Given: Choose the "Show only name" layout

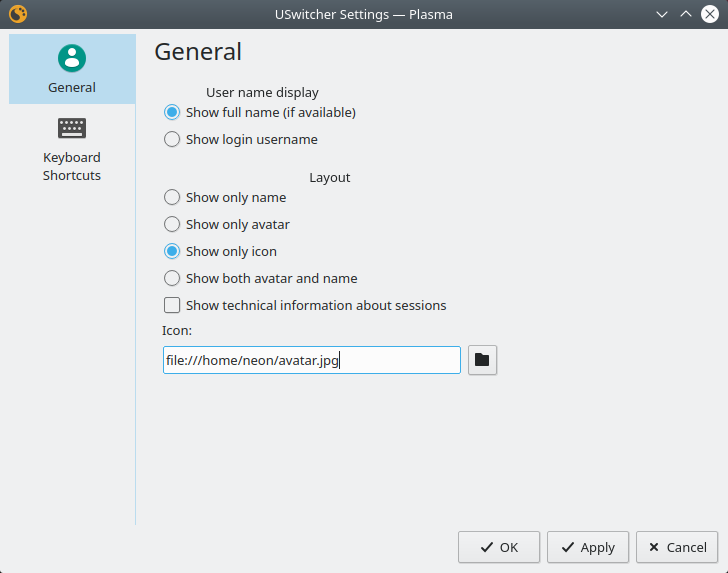Looking at the screenshot, I should (x=172, y=198).
